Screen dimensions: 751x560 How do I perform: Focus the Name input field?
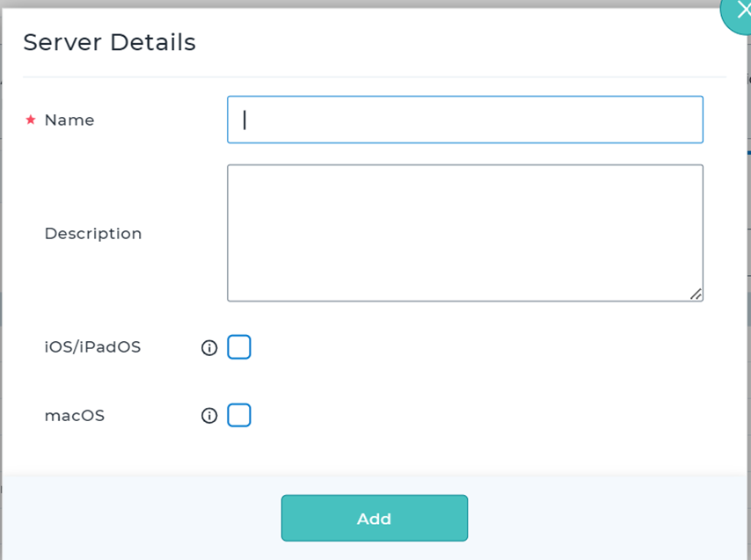click(464, 120)
